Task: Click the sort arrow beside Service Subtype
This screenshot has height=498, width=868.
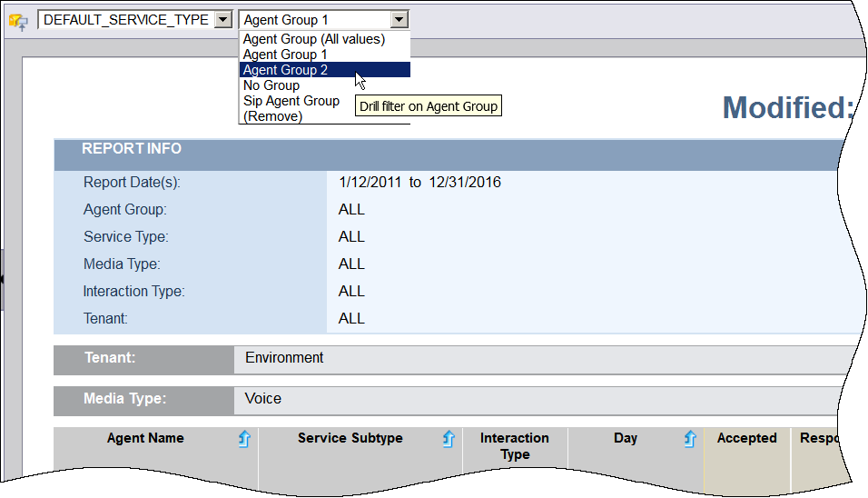Action: [x=448, y=440]
